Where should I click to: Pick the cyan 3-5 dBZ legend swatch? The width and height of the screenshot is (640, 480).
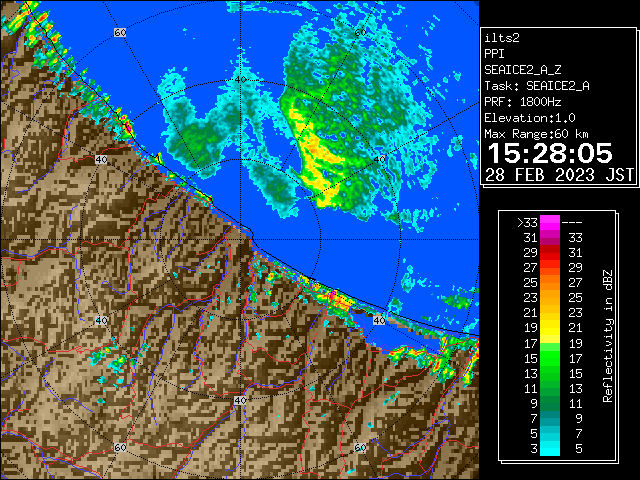point(550,448)
